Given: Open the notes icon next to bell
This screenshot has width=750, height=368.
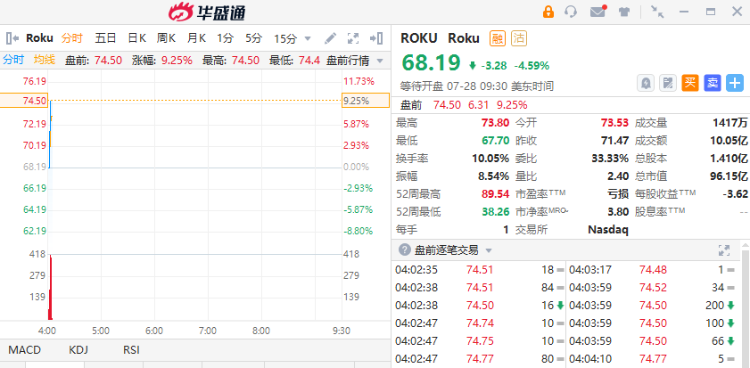Looking at the screenshot, I should point(668,83).
